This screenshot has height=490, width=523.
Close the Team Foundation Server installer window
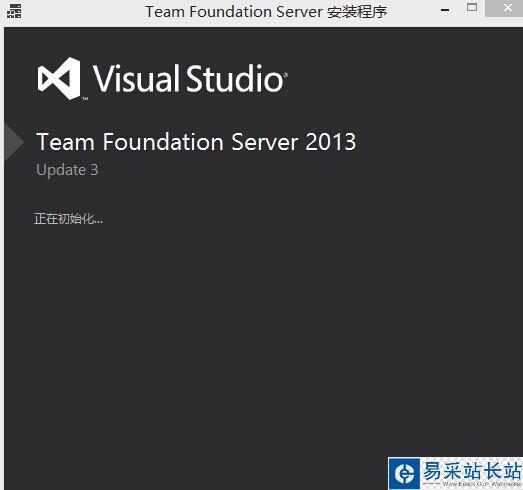[507, 8]
